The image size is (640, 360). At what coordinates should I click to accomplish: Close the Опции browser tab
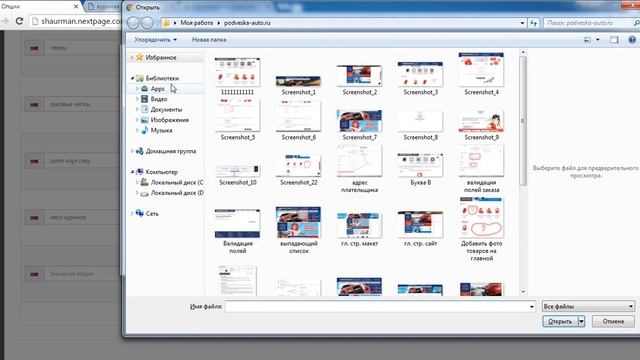pyautogui.click(x=76, y=7)
